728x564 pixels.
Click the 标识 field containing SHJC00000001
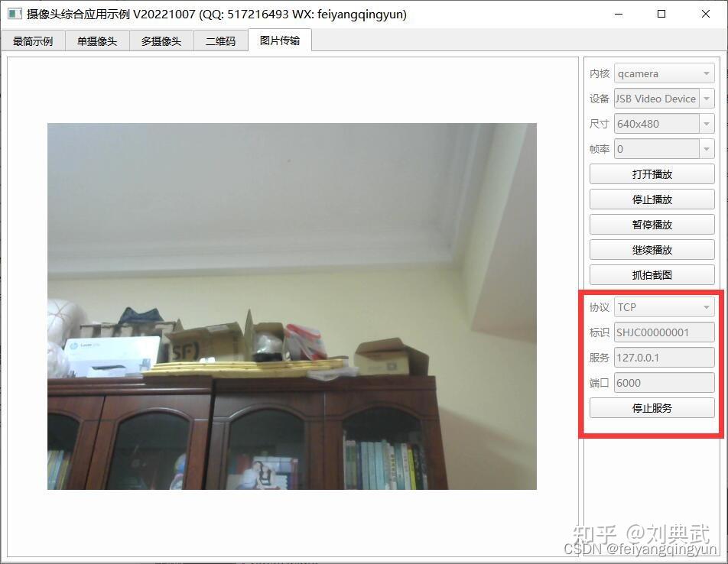pos(662,332)
